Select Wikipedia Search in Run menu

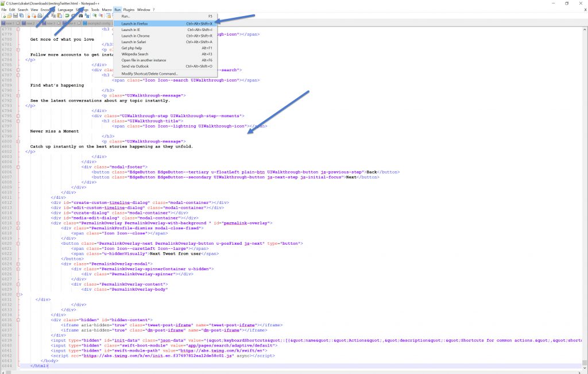click(134, 54)
